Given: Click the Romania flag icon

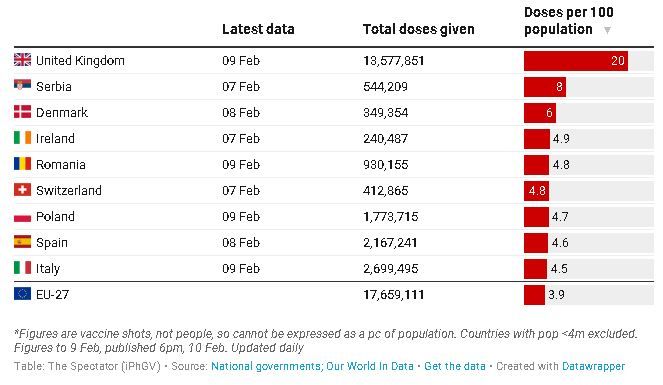Looking at the screenshot, I should tap(22, 164).
